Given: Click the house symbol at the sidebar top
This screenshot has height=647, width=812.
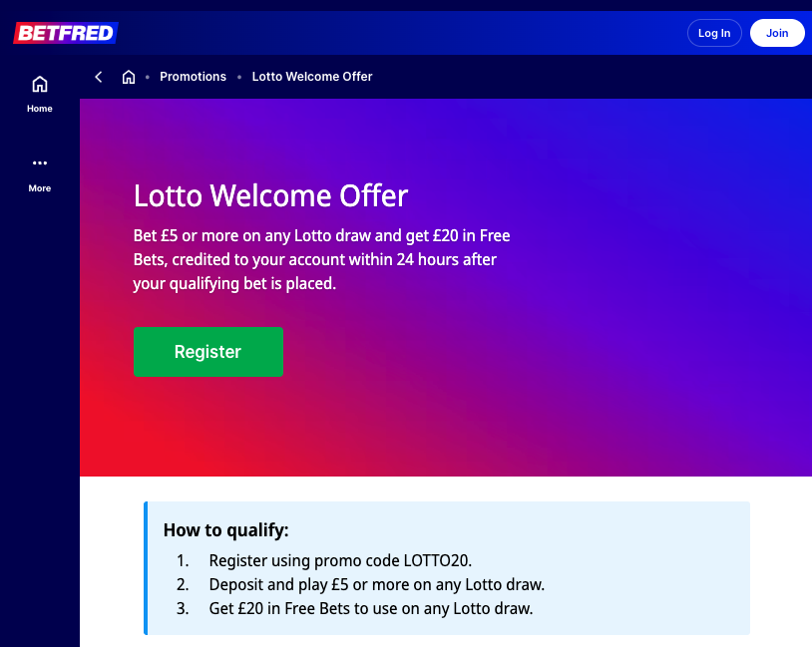Looking at the screenshot, I should pyautogui.click(x=39, y=84).
